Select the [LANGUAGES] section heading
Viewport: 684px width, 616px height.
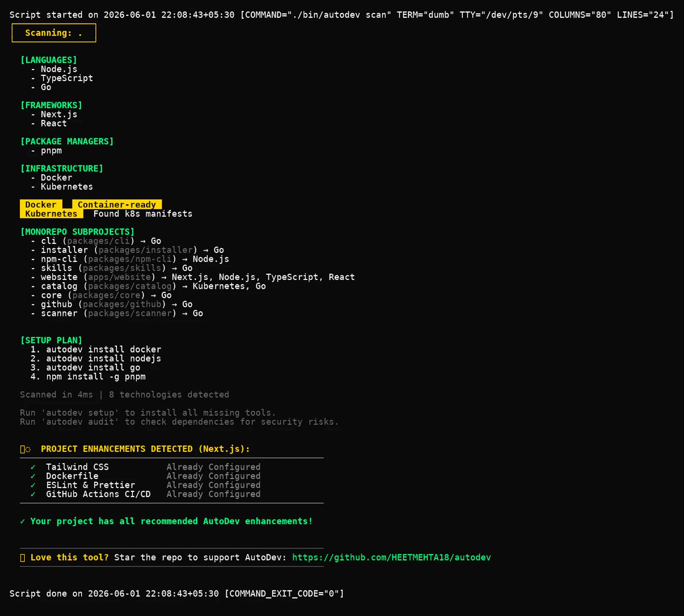(49, 60)
